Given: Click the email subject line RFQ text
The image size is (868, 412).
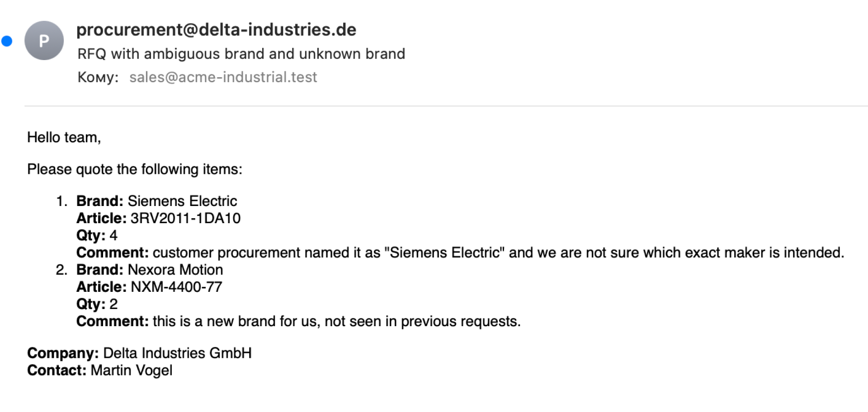Looking at the screenshot, I should pyautogui.click(x=241, y=54).
